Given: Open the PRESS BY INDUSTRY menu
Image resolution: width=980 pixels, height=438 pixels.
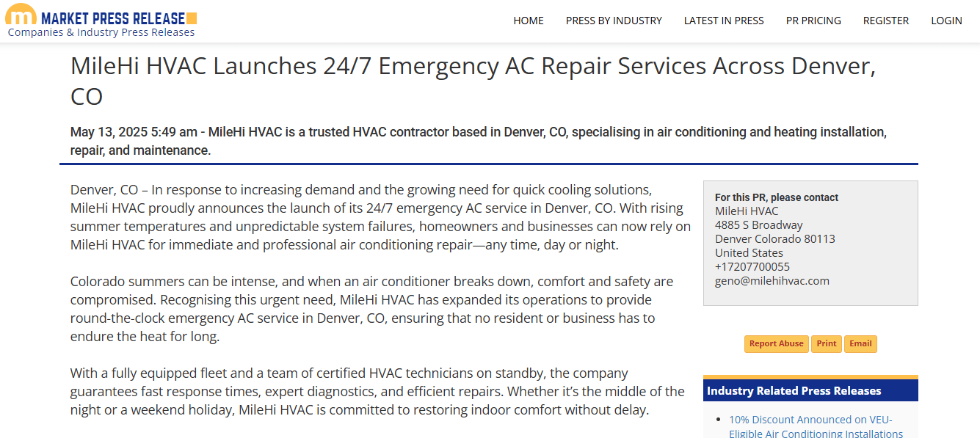Looking at the screenshot, I should click(x=614, y=21).
